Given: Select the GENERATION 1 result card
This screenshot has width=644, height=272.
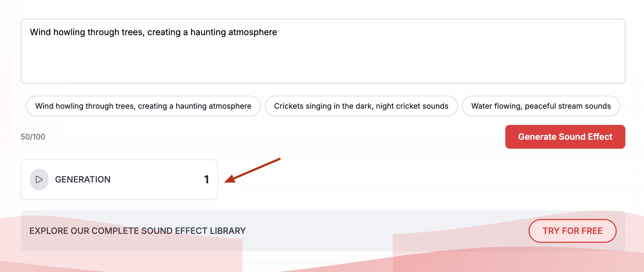Looking at the screenshot, I should [119, 180].
